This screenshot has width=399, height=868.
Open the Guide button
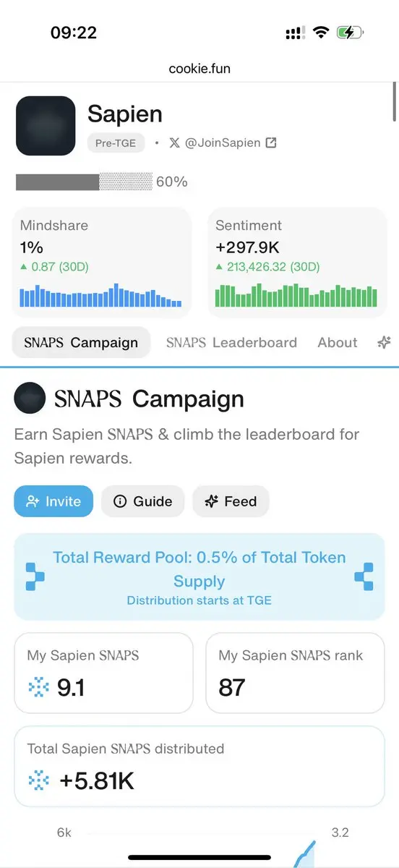(143, 501)
